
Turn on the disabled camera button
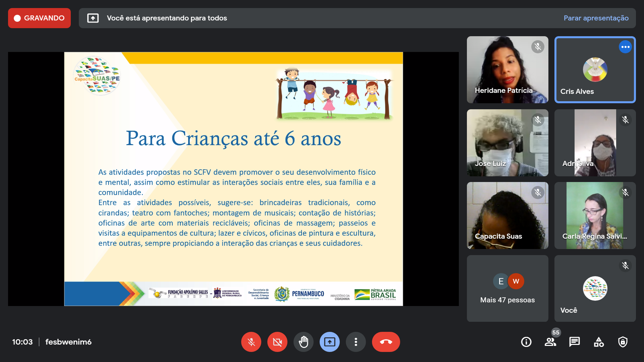click(277, 342)
